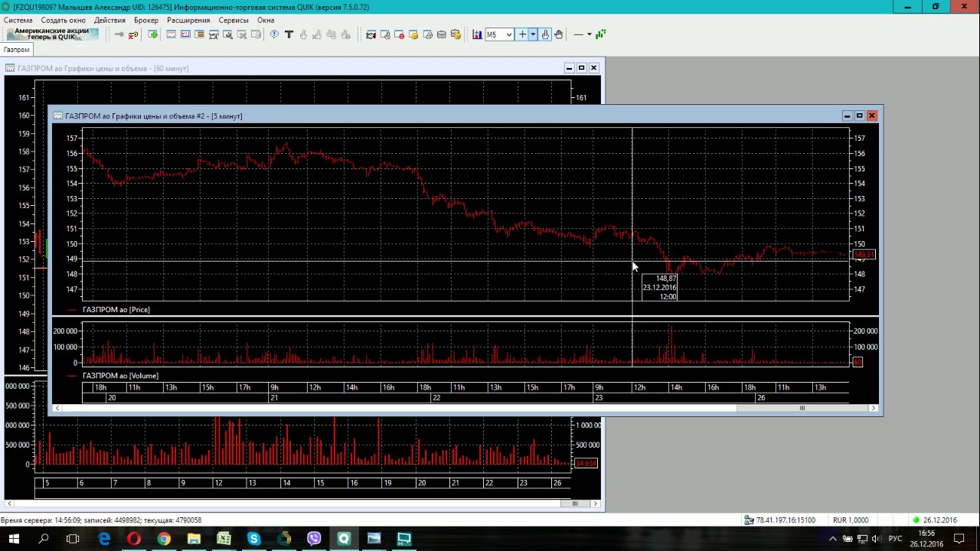Launch Opera from the taskbar
The image size is (980, 551).
(x=134, y=539)
